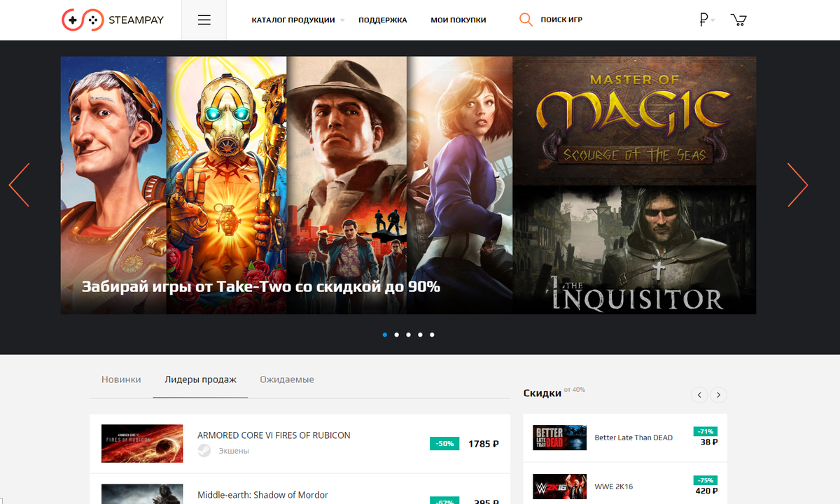
Task: Switch to the Лидеры продаж tab
Action: (x=200, y=379)
